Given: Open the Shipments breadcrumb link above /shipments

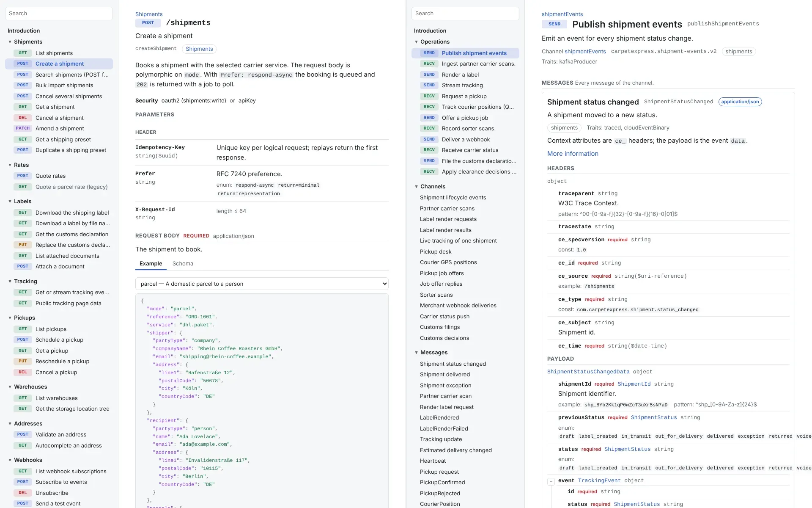Looking at the screenshot, I should (149, 14).
